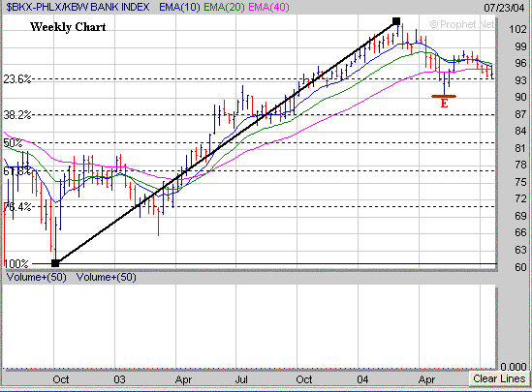Screen dimensions: 532x392
Task: Click the second Volume+(50) label
Action: coord(107,277)
